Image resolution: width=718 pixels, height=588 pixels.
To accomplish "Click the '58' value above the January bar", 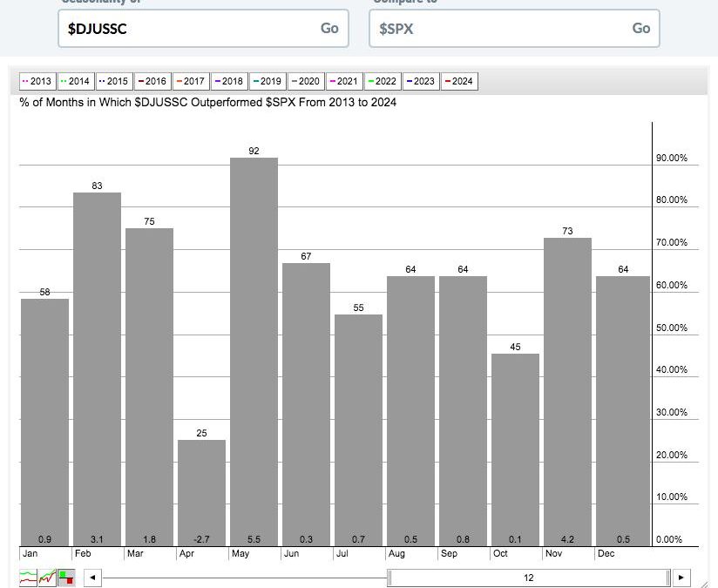I will point(45,292).
